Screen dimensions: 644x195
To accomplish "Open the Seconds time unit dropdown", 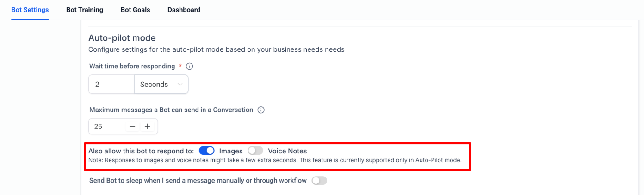I will pos(161,85).
